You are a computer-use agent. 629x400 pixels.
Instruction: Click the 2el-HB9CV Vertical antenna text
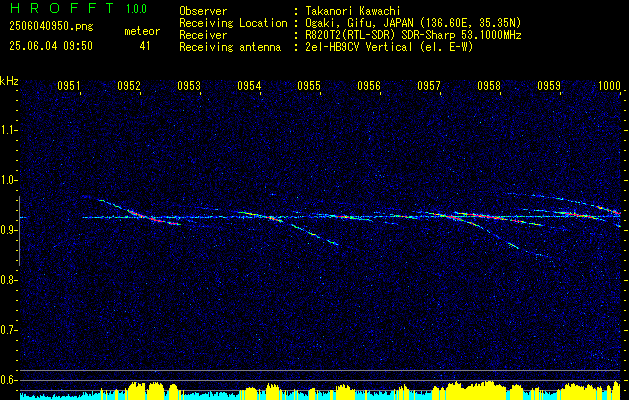(x=389, y=47)
